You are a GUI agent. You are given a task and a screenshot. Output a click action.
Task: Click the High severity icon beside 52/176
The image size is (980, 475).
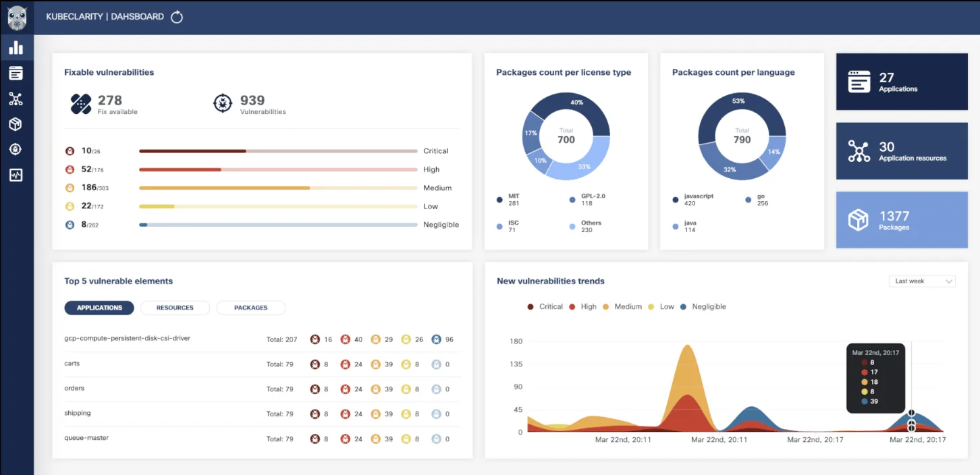pos(70,169)
